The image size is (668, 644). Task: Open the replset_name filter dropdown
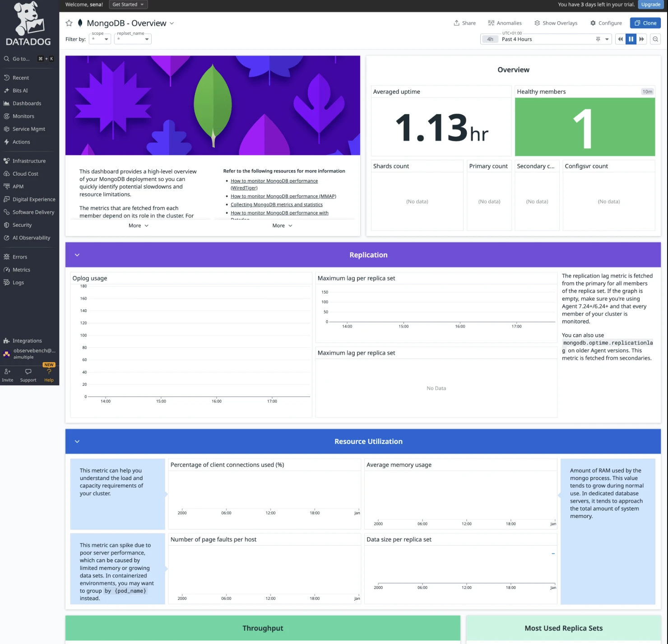[x=133, y=39]
